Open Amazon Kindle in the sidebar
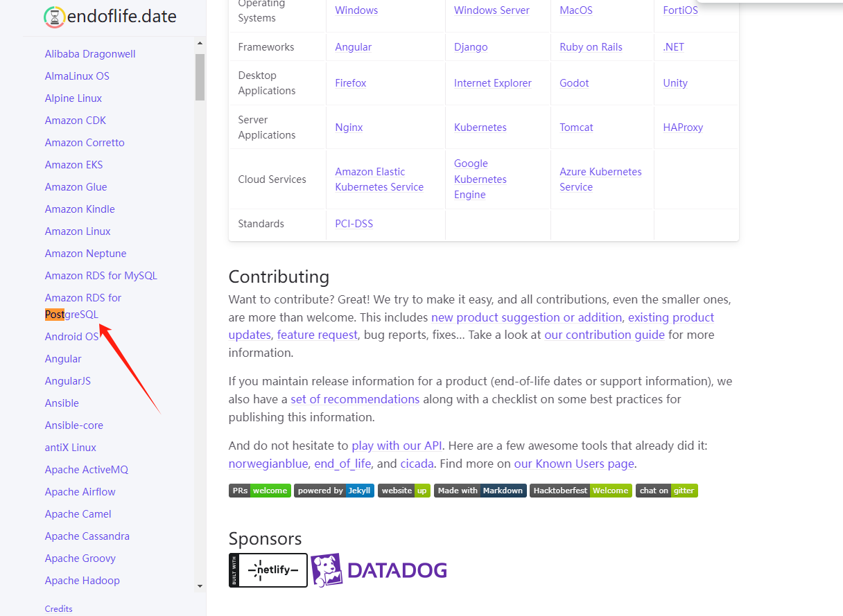Image resolution: width=843 pixels, height=616 pixels. (80, 209)
